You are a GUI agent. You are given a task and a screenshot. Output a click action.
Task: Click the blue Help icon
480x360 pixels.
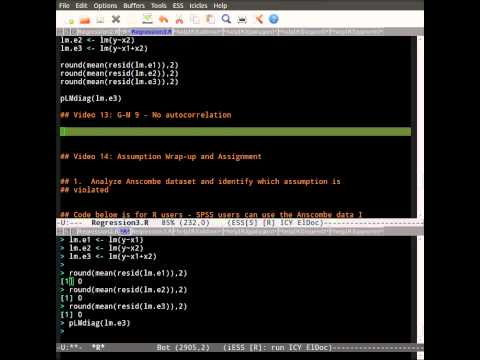(x=273, y=19)
